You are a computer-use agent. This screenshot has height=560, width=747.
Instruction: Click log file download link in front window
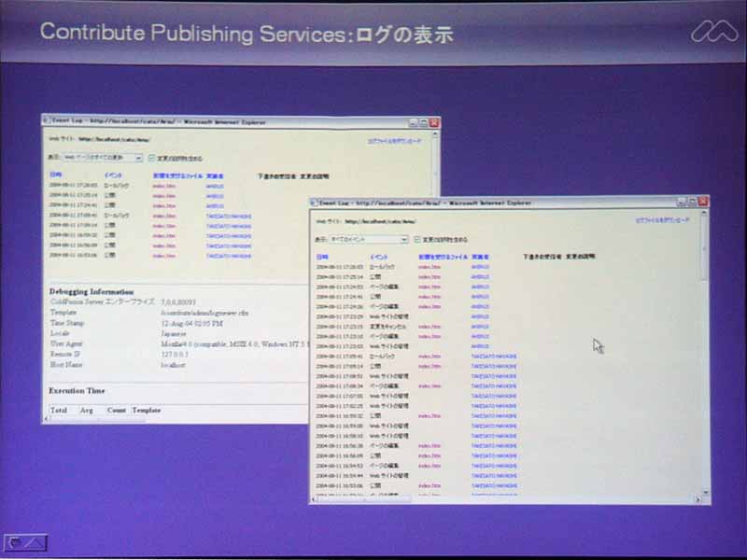click(x=662, y=220)
